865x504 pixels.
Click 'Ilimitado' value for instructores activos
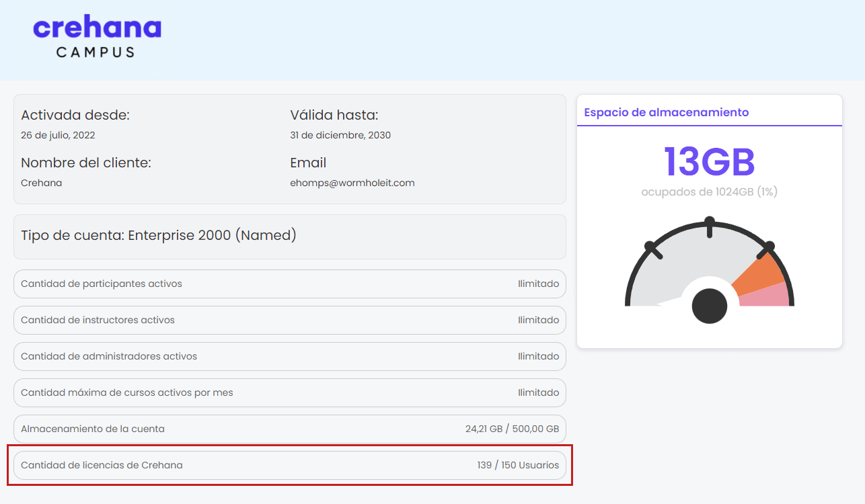tap(538, 320)
